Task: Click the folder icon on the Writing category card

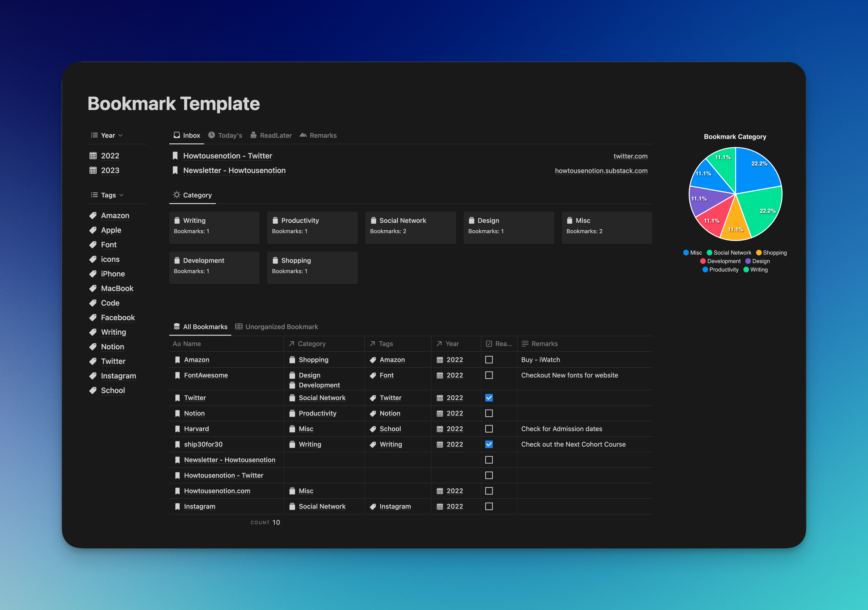Action: click(177, 220)
